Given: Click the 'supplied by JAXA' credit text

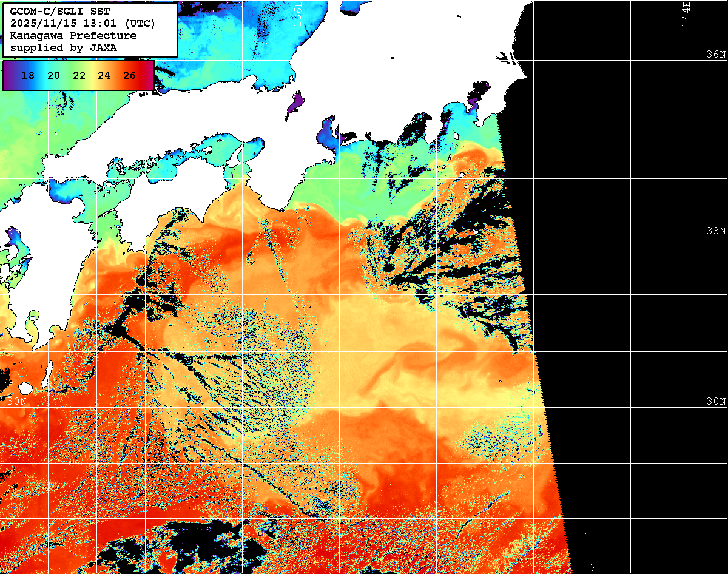Looking at the screenshot, I should (x=64, y=47).
